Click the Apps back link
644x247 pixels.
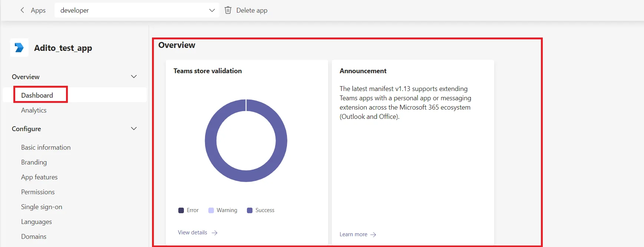point(38,10)
